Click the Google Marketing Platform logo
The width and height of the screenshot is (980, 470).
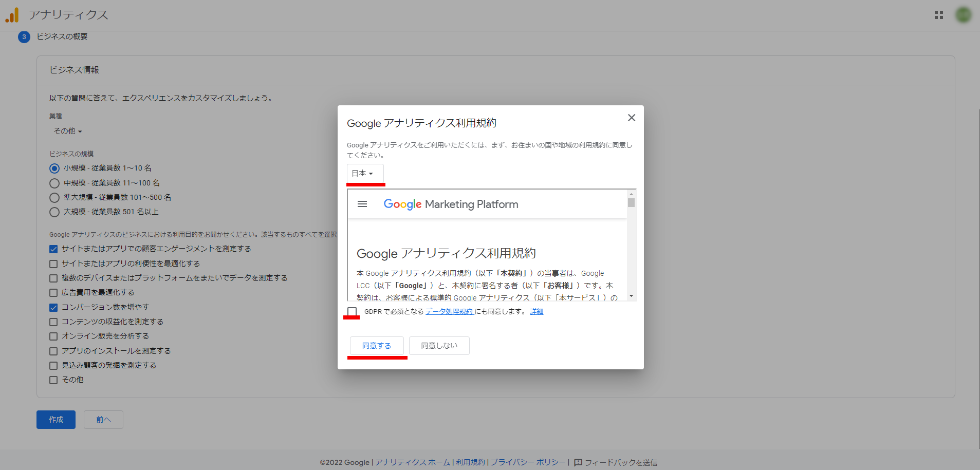(451, 204)
